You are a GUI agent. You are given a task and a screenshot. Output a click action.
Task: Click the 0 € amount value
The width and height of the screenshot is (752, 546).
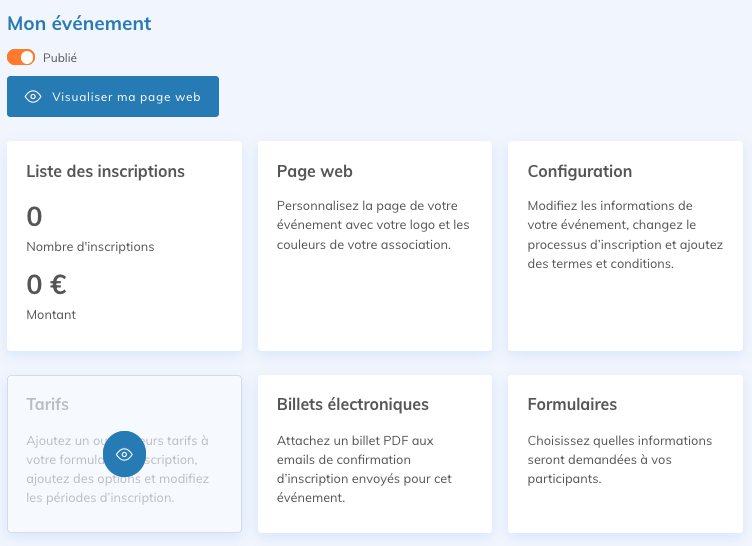click(46, 285)
